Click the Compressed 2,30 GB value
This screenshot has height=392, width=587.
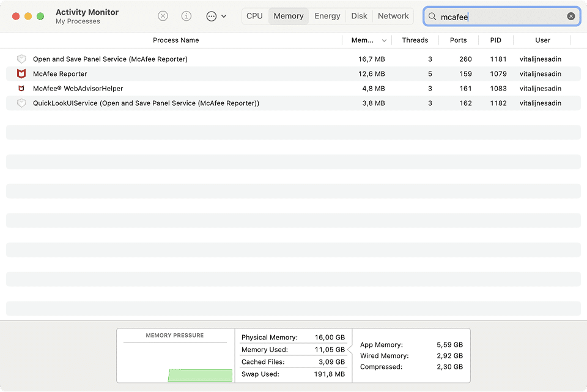click(449, 366)
